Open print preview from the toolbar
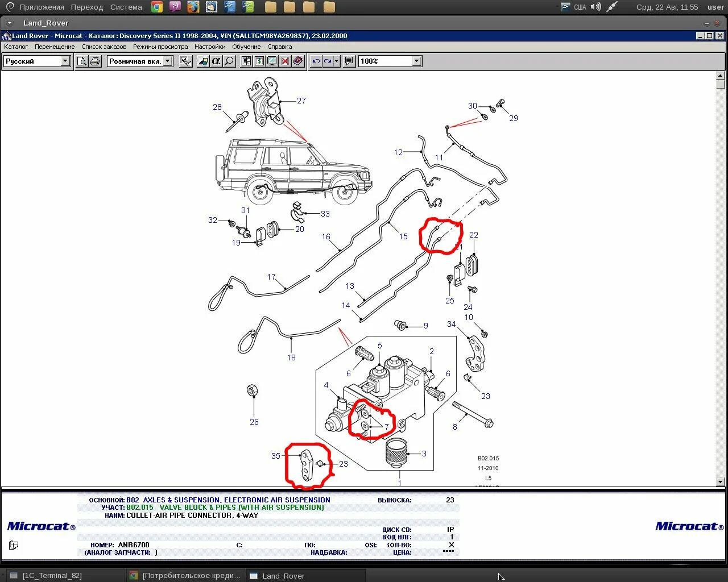 pos(82,61)
